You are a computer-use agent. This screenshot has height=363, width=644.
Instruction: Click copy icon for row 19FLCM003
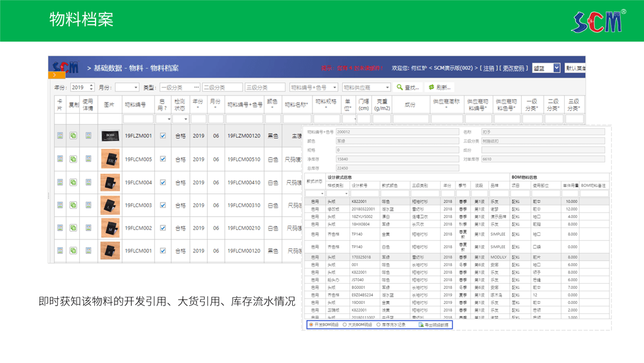click(73, 205)
